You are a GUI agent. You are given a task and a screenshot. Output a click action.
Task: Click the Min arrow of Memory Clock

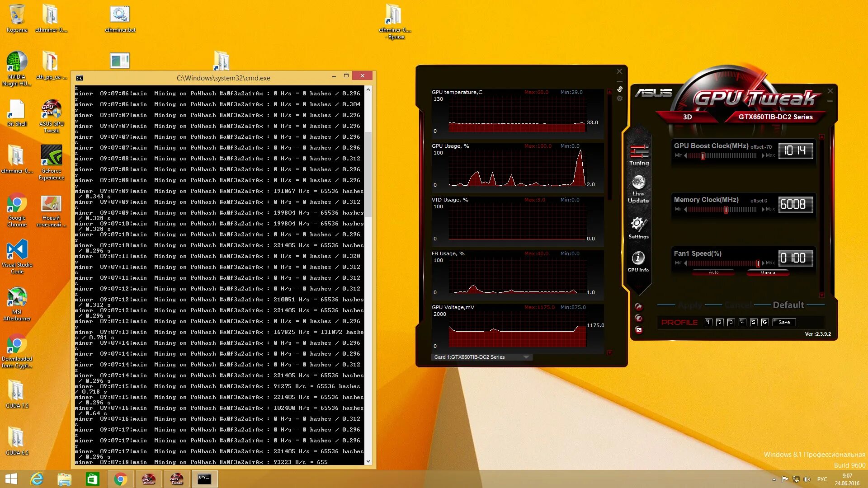pos(685,209)
